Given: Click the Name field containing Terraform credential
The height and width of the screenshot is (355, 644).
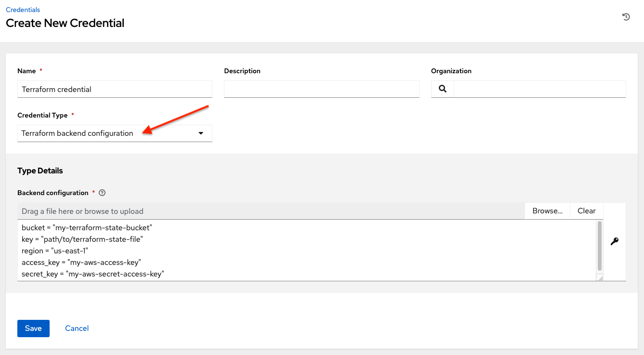Looking at the screenshot, I should tap(115, 89).
